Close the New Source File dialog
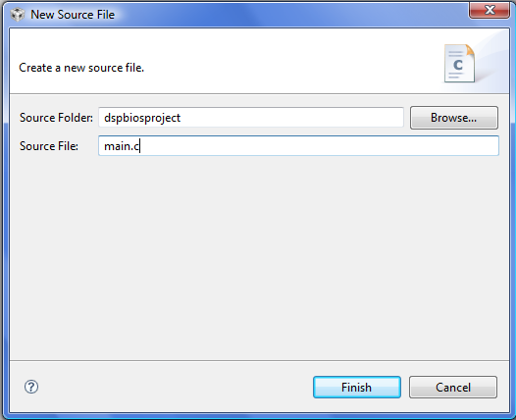The width and height of the screenshot is (516, 420). (x=490, y=10)
